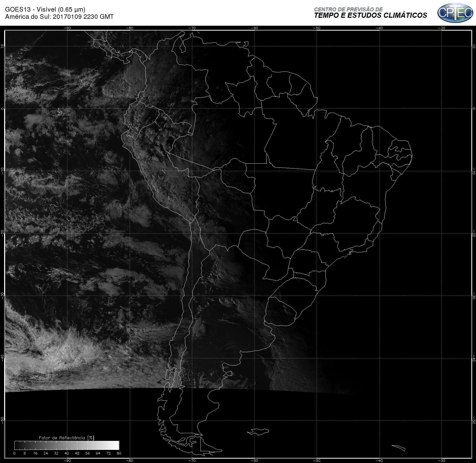The height and width of the screenshot is (463, 476).
Task: Click the 'América do Sul: 20170109 2230 GMT' text
Action: point(59,17)
